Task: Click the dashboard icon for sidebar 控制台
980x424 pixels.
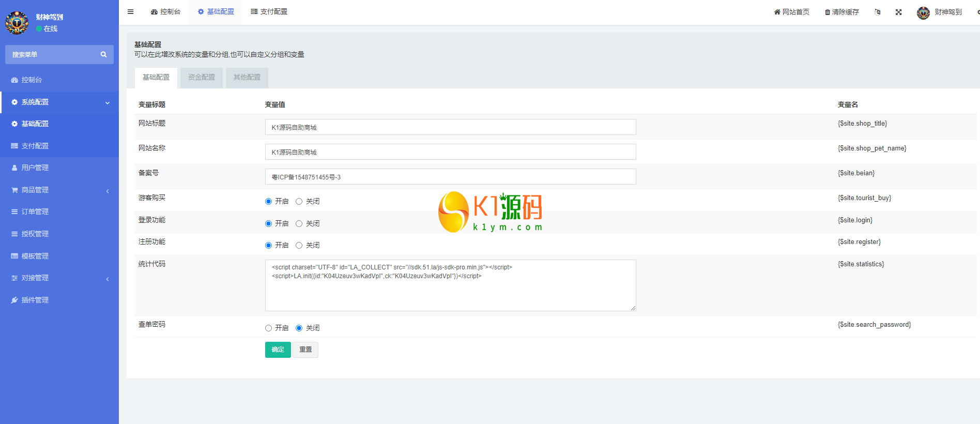Action: pyautogui.click(x=14, y=80)
